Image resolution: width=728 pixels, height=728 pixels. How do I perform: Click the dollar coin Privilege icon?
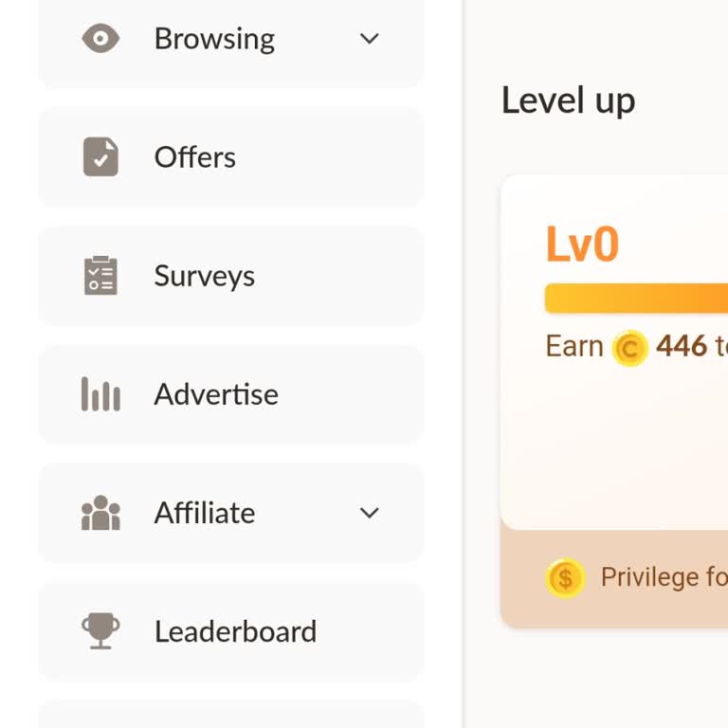coord(565,577)
